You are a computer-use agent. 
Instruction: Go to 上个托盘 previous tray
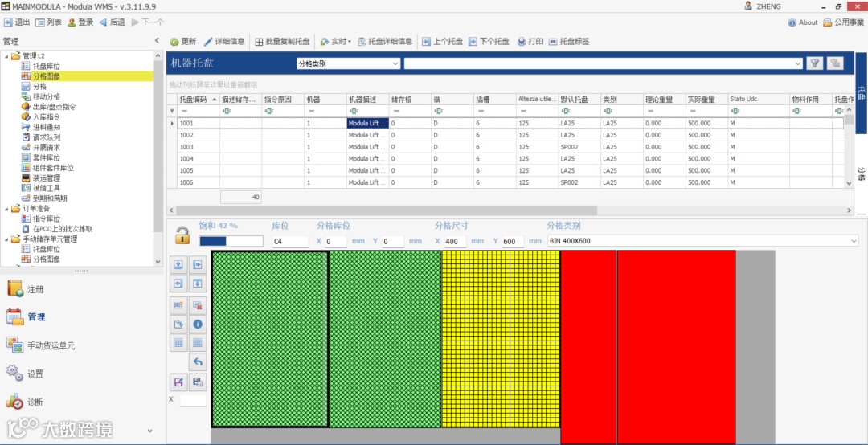(442, 42)
